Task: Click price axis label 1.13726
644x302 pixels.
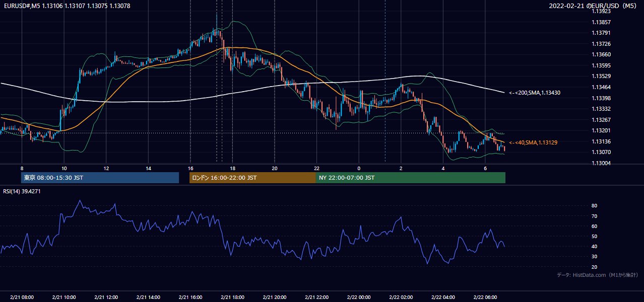Action: click(x=601, y=44)
